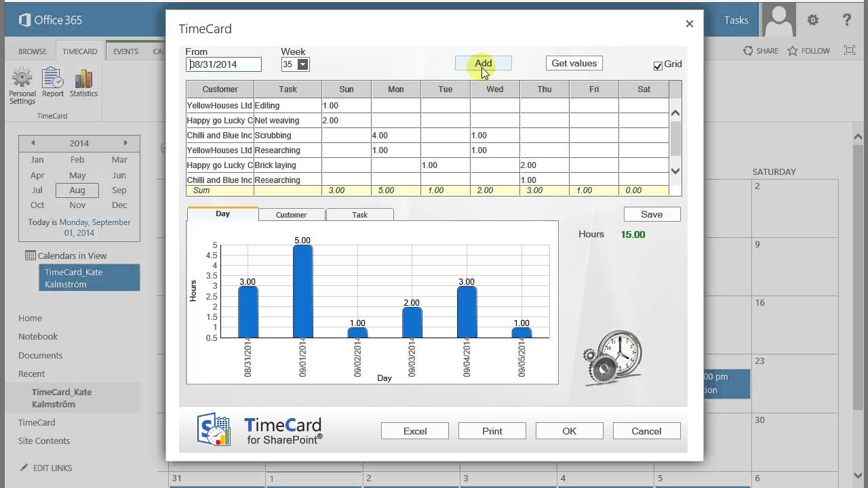Open the Notebook navigation link
This screenshot has height=488, width=868.
[38, 336]
